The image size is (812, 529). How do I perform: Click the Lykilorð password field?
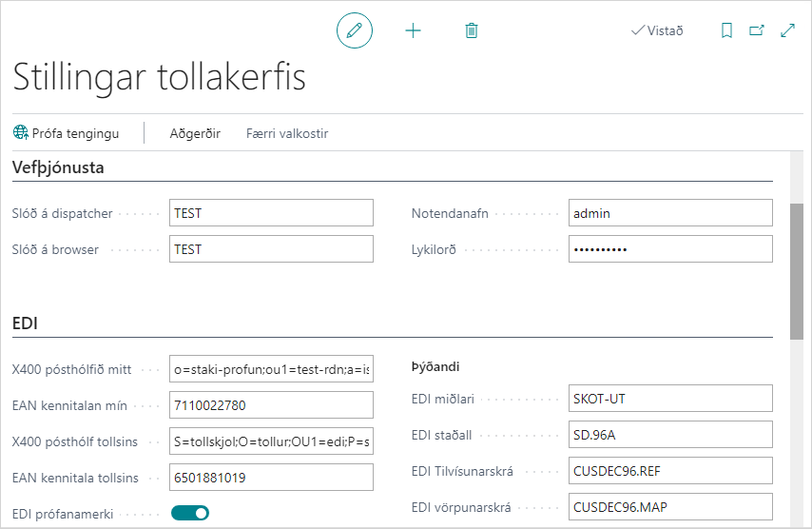[x=670, y=249]
